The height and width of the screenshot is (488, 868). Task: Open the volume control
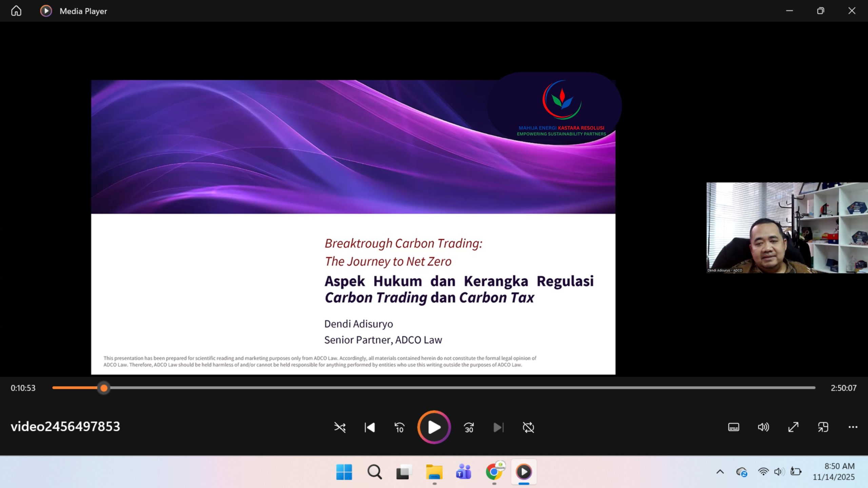click(x=763, y=427)
